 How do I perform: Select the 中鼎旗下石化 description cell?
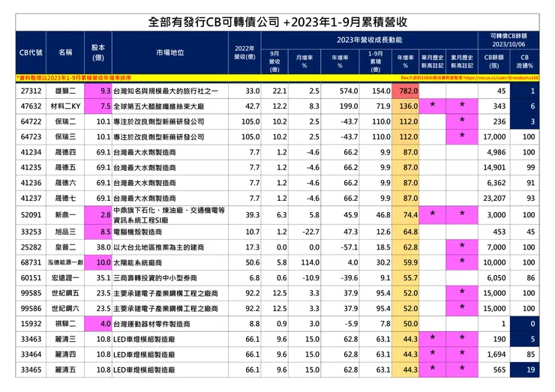(x=169, y=215)
